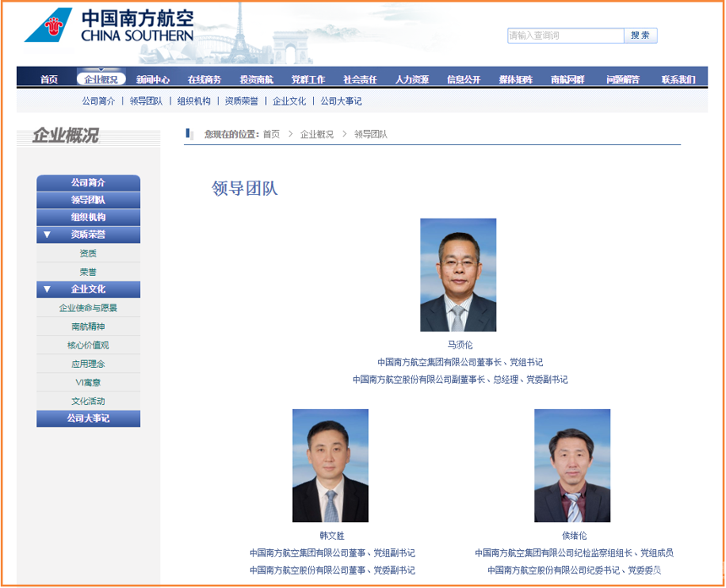Click 企业文化 in the horizontal sub-navigation bar

(290, 101)
